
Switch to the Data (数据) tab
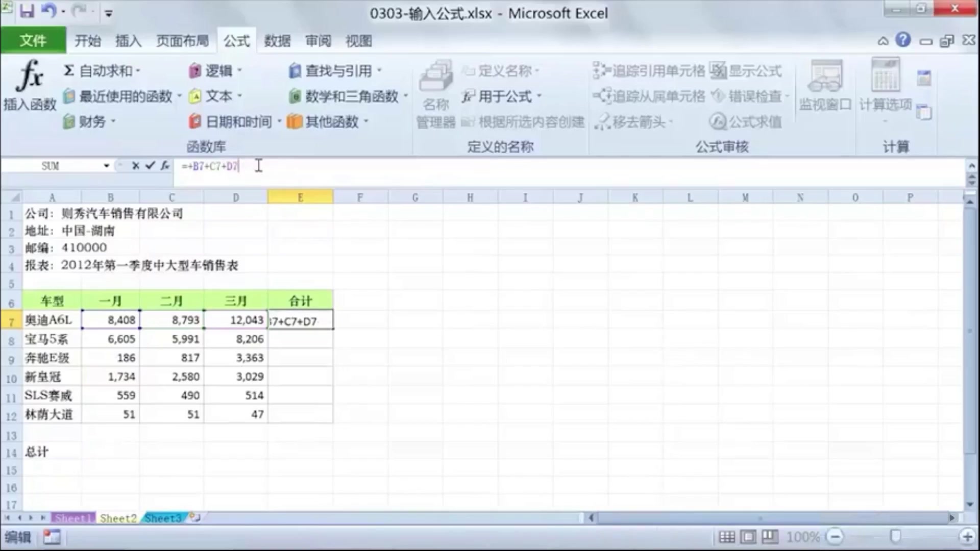[x=277, y=41]
